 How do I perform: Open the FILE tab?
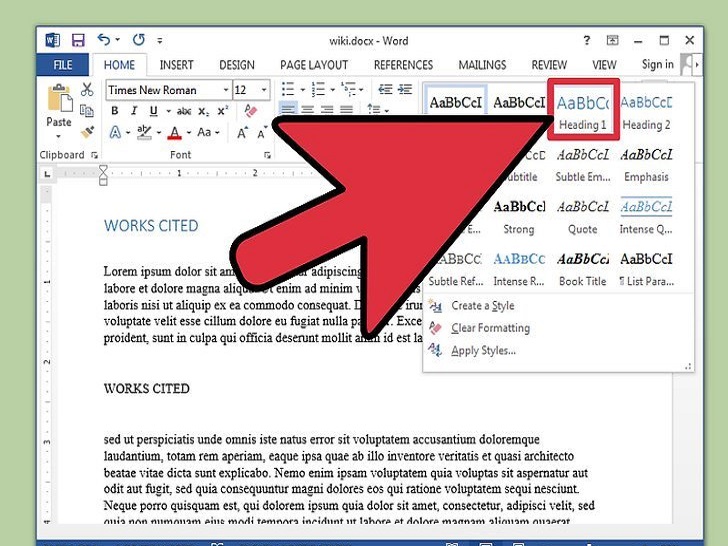coord(63,65)
